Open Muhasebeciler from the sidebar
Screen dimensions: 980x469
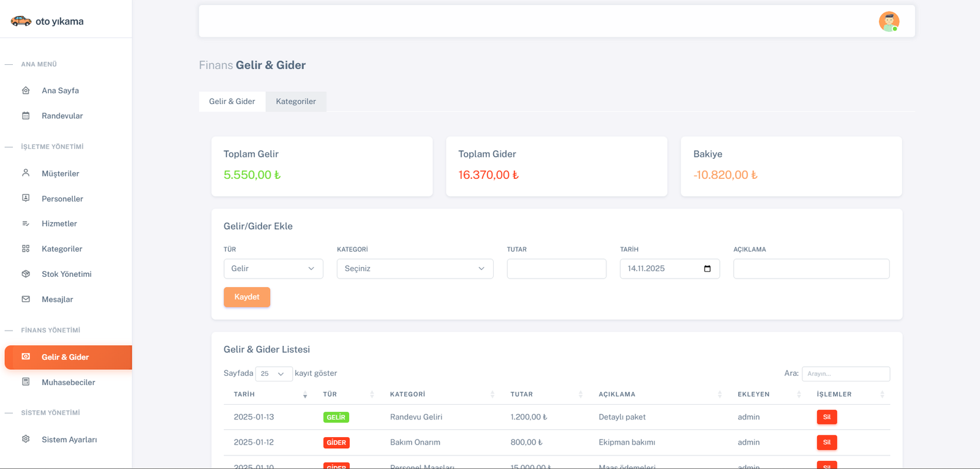point(68,382)
